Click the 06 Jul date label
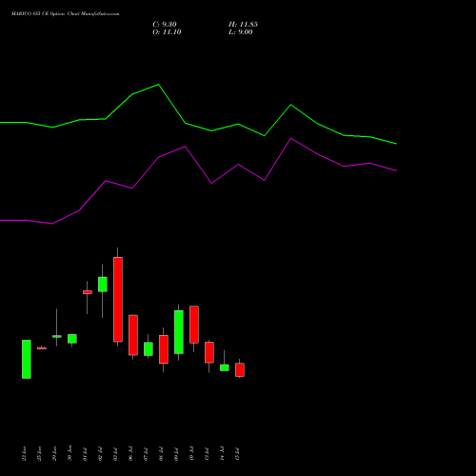476x476 pixels. point(131,453)
